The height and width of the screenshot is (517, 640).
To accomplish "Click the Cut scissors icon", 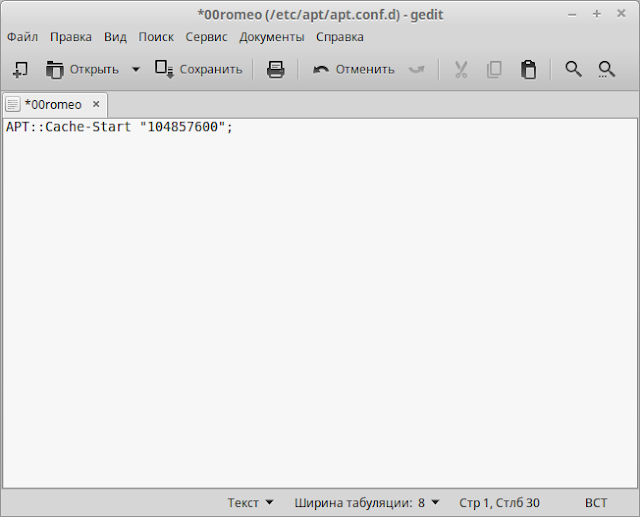I will [461, 69].
